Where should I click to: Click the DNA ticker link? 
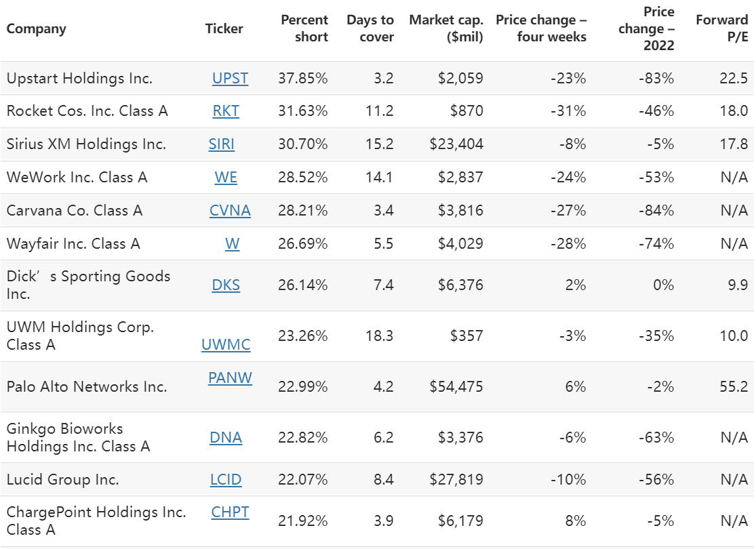tap(226, 438)
